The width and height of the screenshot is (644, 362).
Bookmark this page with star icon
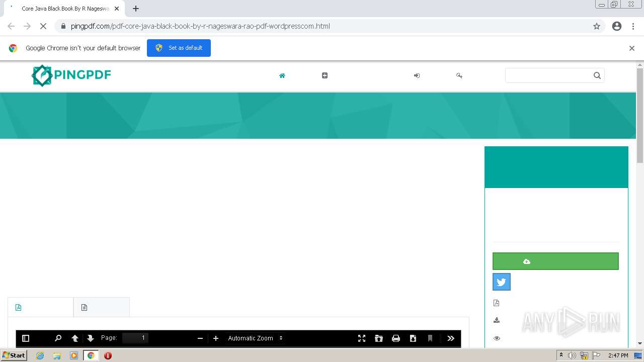point(597,26)
